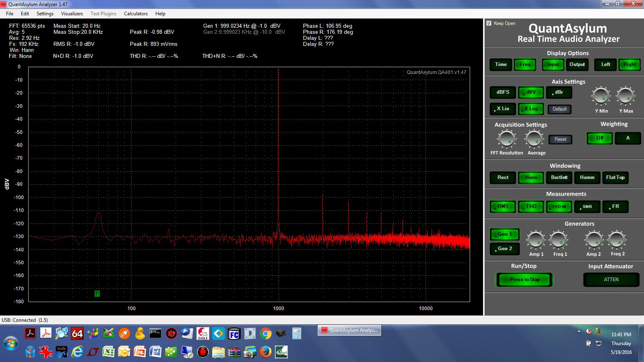Launch the Command Prompt taskbar icon

155,333
